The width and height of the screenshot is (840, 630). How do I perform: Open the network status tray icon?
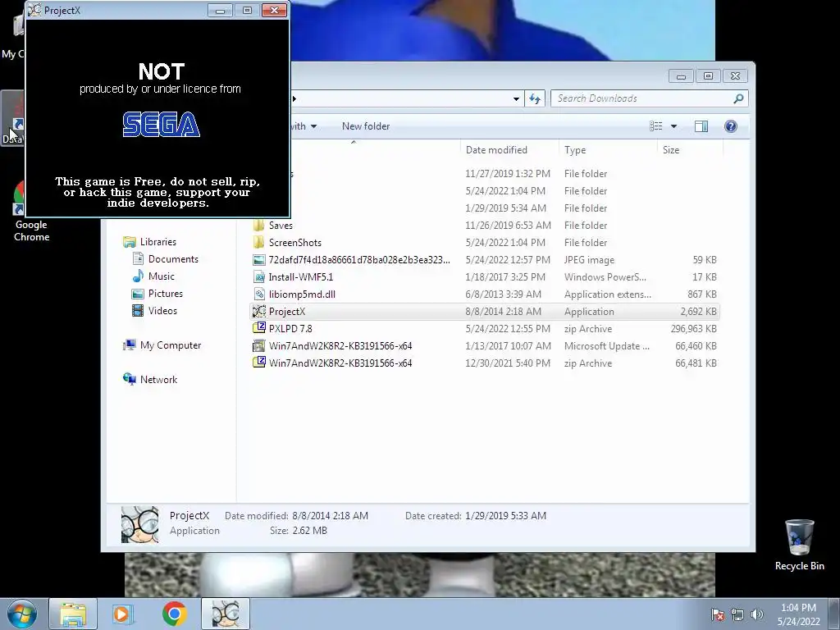737,614
